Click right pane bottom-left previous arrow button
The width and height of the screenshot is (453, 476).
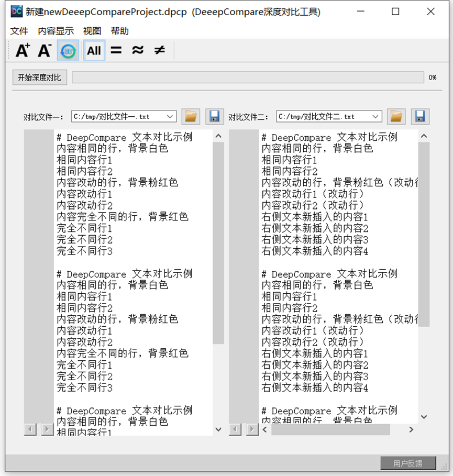(235, 429)
